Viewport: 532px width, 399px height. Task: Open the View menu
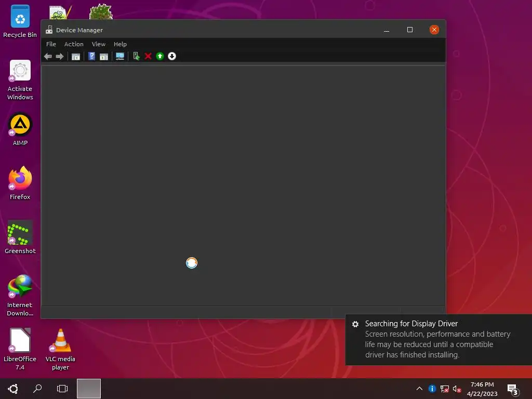pos(98,44)
